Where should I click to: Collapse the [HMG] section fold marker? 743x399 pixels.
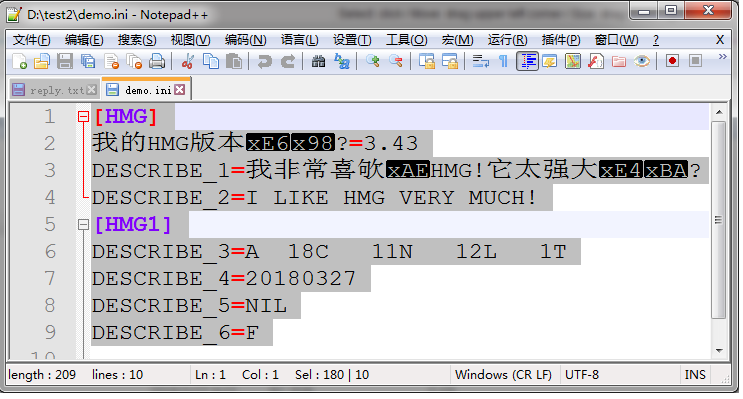(x=83, y=117)
